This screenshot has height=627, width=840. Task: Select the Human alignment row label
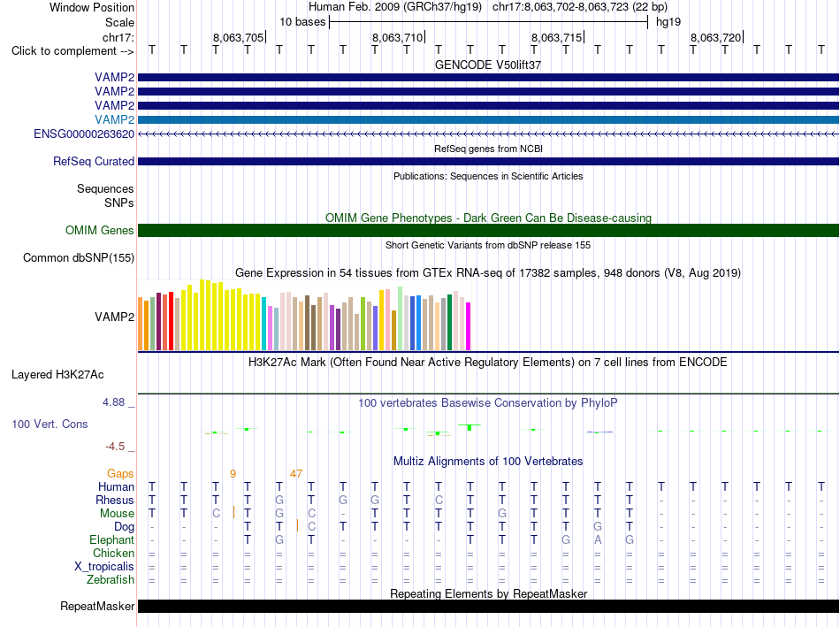pyautogui.click(x=116, y=486)
